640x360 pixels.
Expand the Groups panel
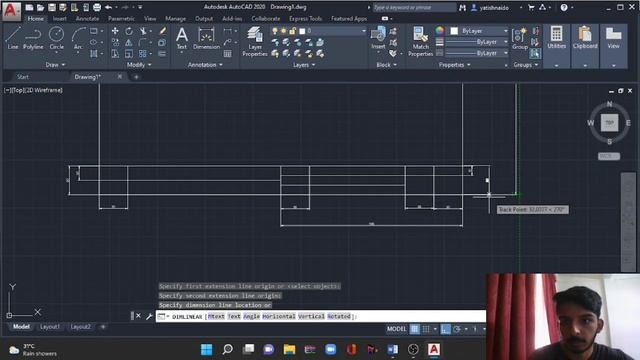[x=526, y=65]
